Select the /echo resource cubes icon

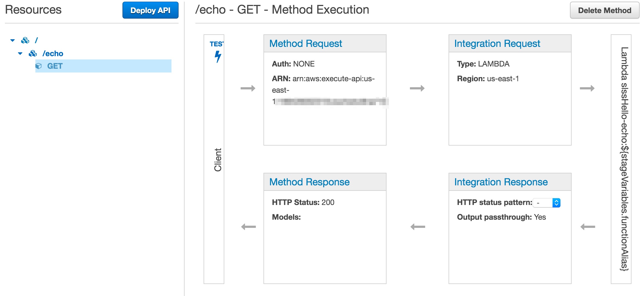pos(33,53)
